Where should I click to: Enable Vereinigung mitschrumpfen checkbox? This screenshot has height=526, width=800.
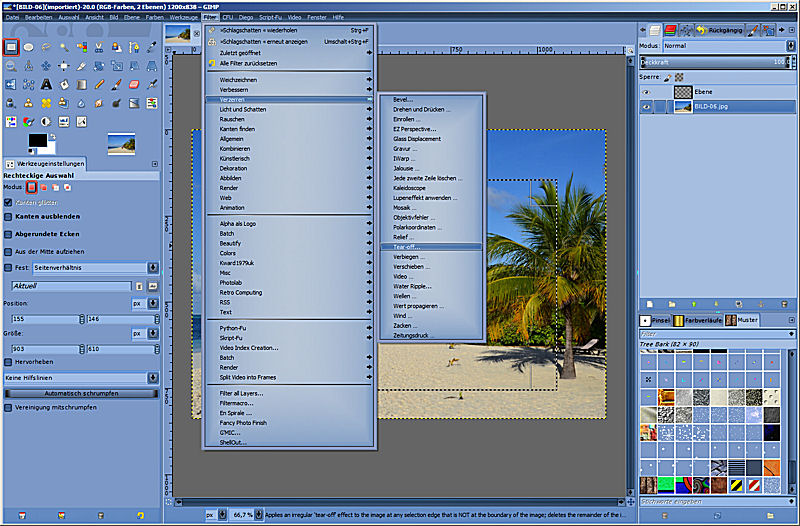[x=8, y=408]
